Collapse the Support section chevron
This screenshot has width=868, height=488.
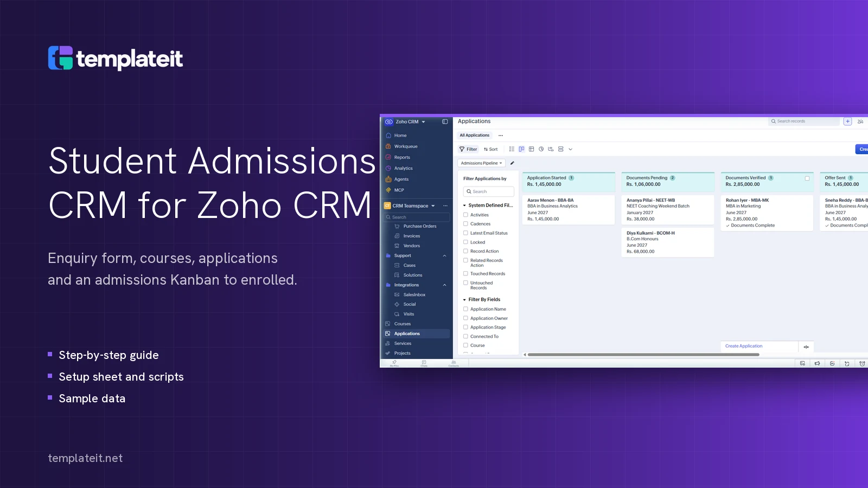click(444, 256)
